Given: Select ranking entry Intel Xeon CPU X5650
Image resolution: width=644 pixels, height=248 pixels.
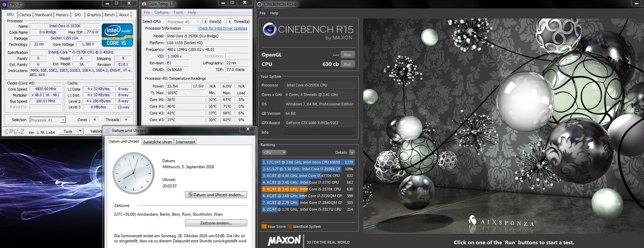Looking at the screenshot, I should pyautogui.click(x=308, y=162).
